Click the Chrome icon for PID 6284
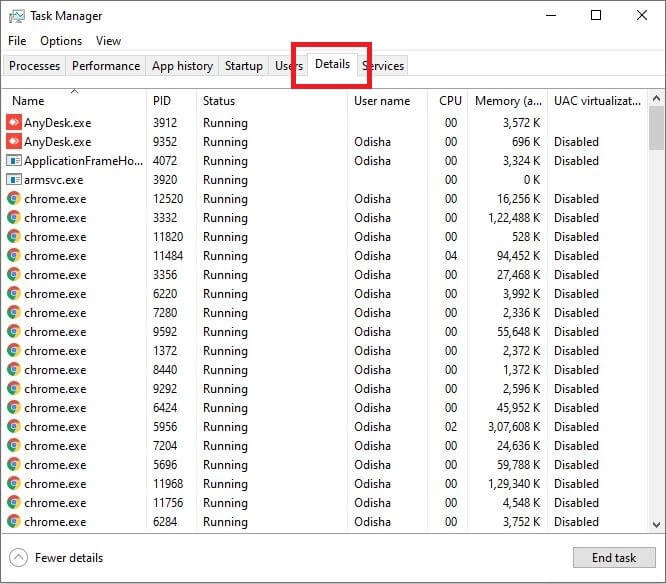 click(14, 522)
